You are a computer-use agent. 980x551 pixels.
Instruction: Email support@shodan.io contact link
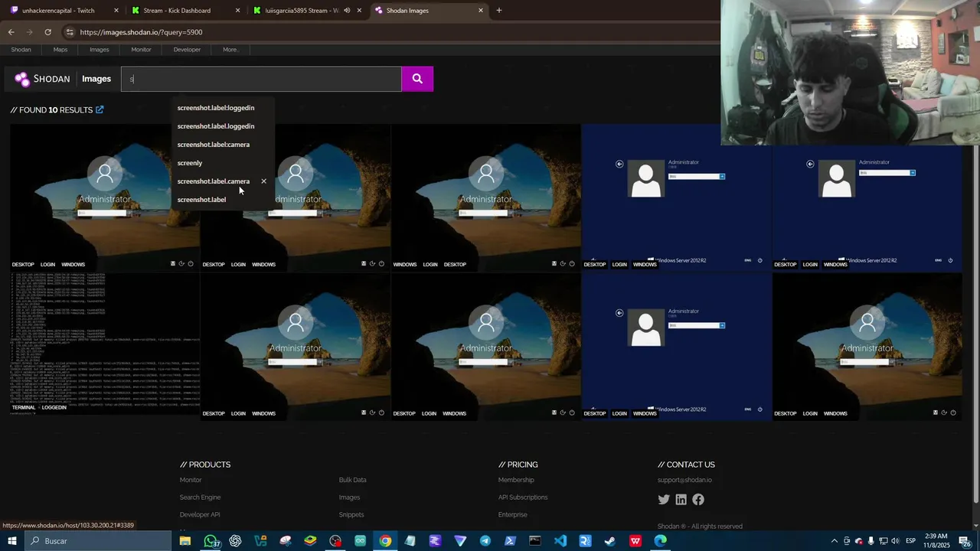[684, 480]
